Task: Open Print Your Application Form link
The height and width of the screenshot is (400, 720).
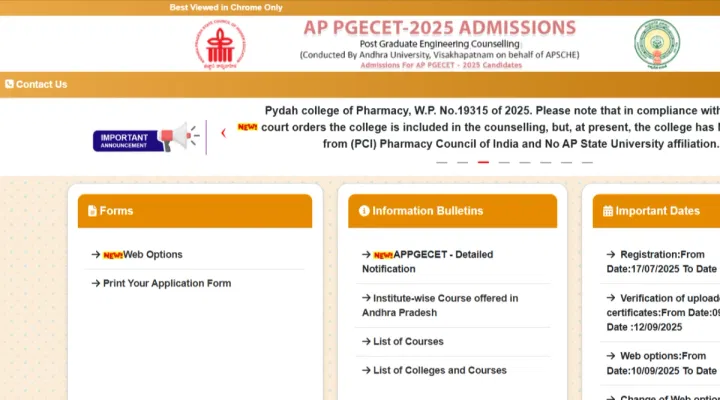Action: (166, 283)
